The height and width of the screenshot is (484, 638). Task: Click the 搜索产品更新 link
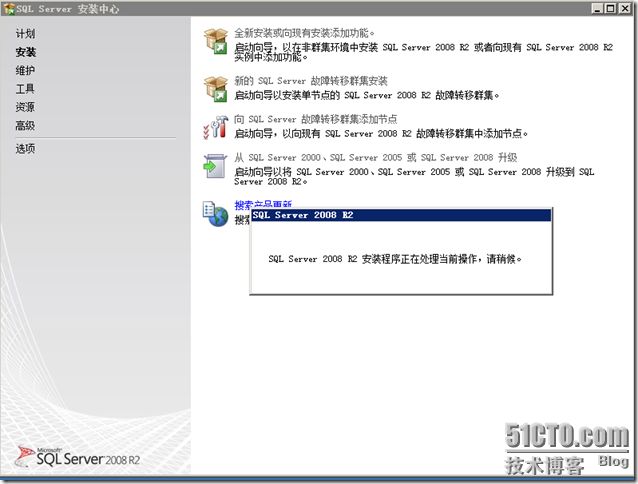pyautogui.click(x=263, y=204)
